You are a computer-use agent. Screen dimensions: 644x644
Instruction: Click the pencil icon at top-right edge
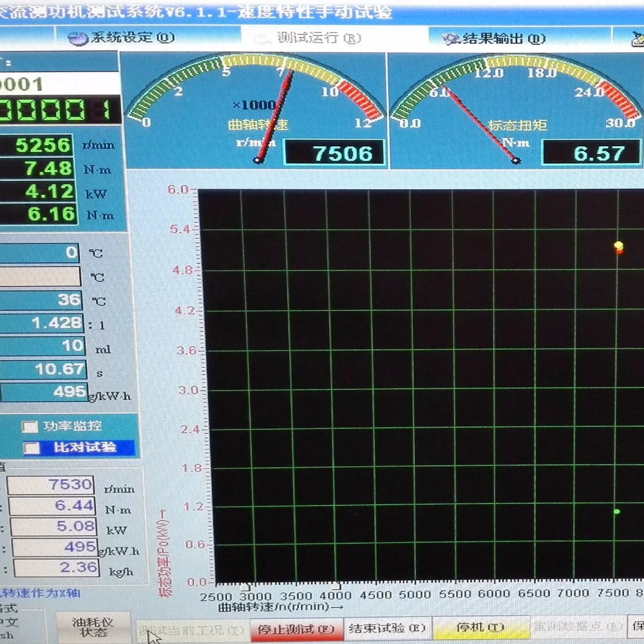pyautogui.click(x=638, y=39)
